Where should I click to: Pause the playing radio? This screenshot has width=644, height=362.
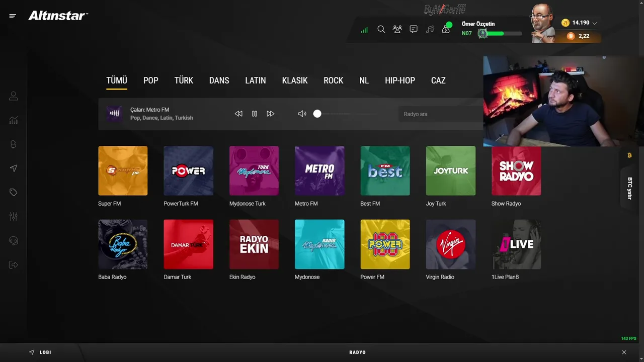255,114
